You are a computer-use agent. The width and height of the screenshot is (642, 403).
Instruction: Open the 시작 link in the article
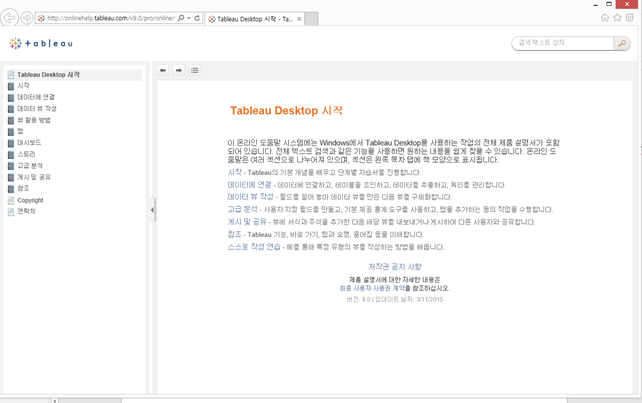point(235,172)
